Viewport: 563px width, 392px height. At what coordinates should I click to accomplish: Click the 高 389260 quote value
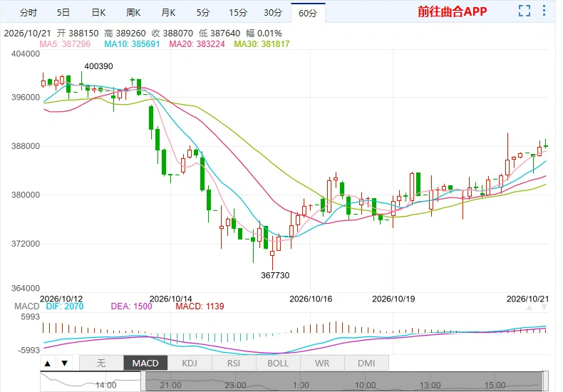(125, 33)
